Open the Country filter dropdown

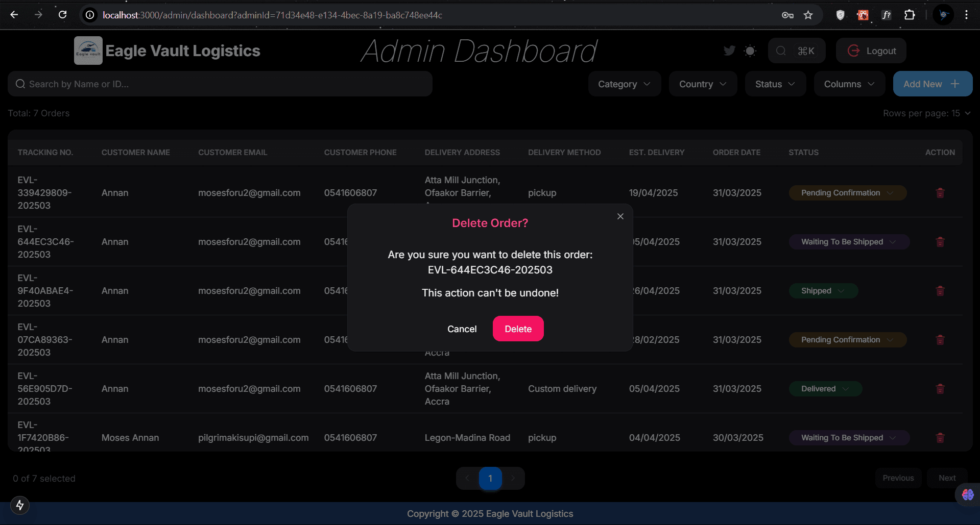point(702,84)
